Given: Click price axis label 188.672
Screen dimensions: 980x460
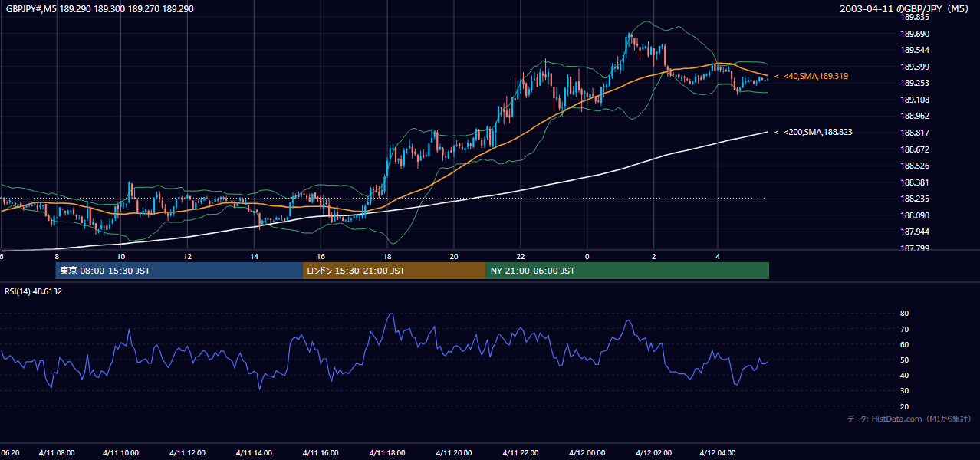Looking at the screenshot, I should click(x=915, y=149).
